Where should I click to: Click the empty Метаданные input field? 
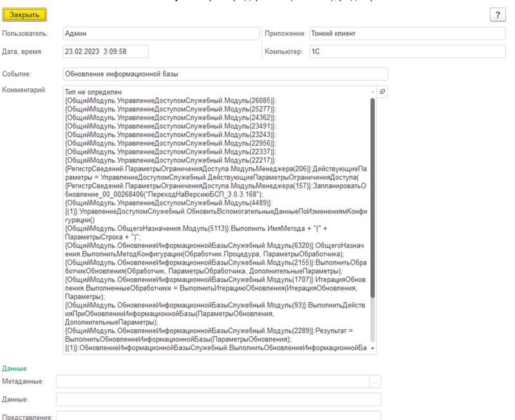click(213, 381)
